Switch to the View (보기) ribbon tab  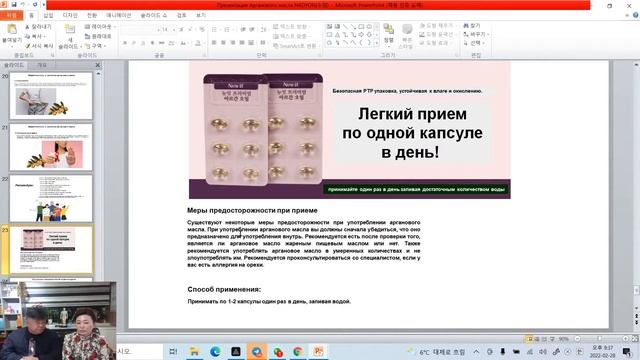pyautogui.click(x=201, y=16)
